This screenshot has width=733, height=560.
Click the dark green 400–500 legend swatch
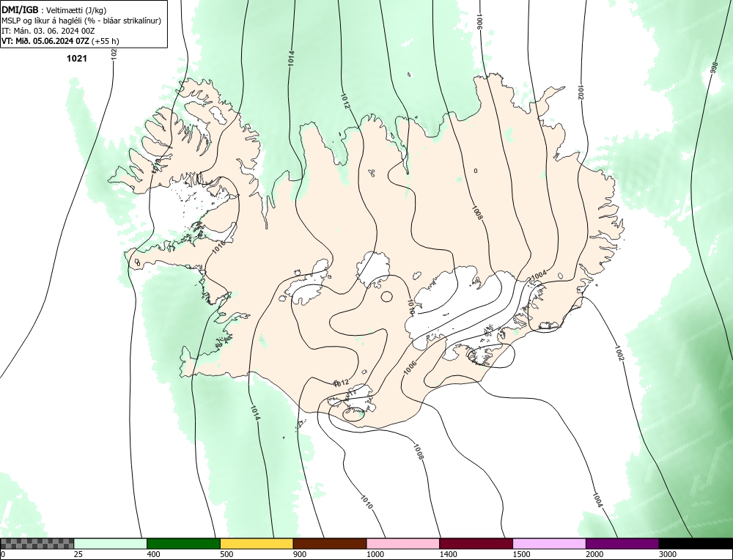pyautogui.click(x=183, y=543)
